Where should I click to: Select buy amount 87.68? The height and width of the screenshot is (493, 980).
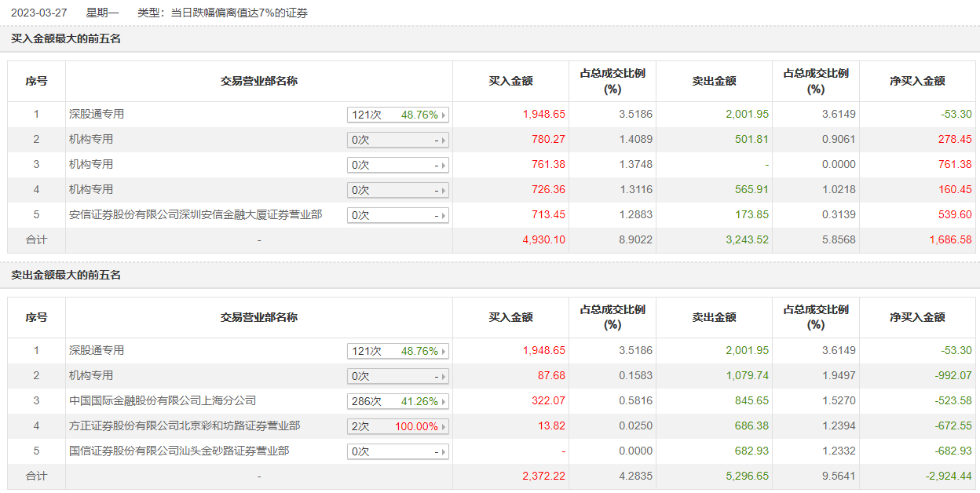tap(551, 375)
